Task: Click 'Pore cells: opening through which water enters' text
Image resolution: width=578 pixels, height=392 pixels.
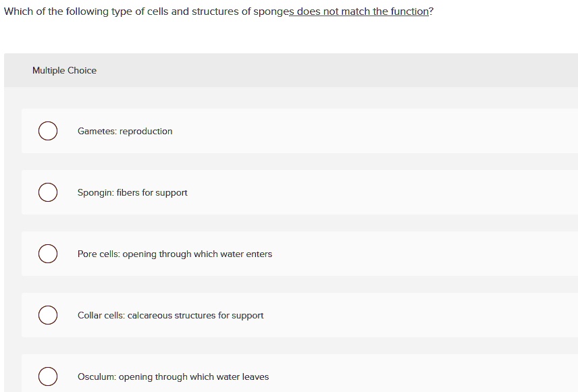Action: pyautogui.click(x=175, y=254)
